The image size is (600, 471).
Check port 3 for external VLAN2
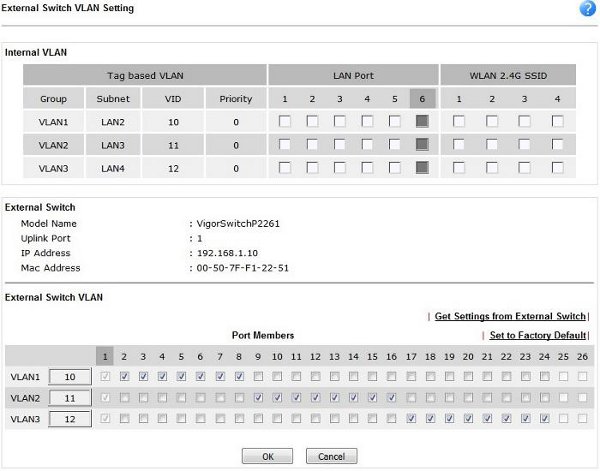pyautogui.click(x=143, y=398)
